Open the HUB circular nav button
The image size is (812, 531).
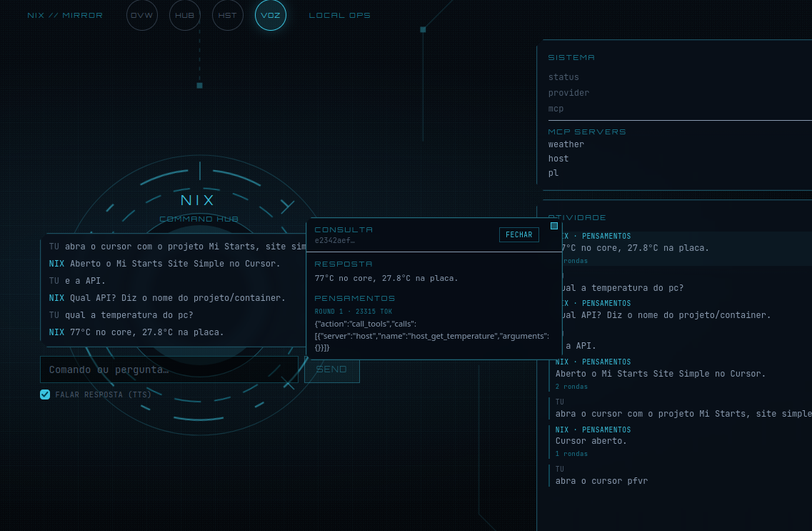pyautogui.click(x=185, y=16)
